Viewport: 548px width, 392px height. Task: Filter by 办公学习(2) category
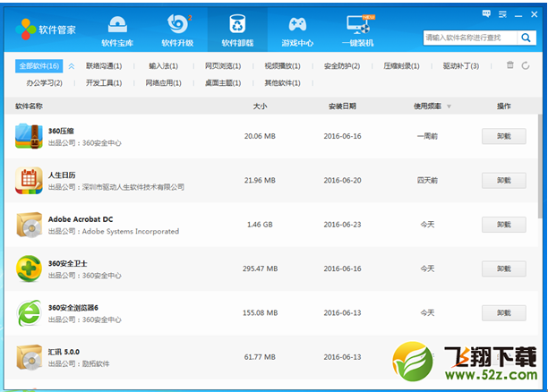tap(45, 83)
